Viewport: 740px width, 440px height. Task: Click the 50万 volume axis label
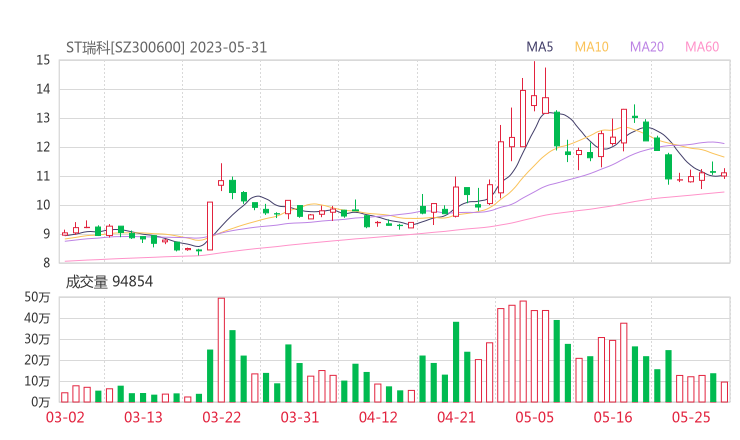pyautogui.click(x=37, y=297)
